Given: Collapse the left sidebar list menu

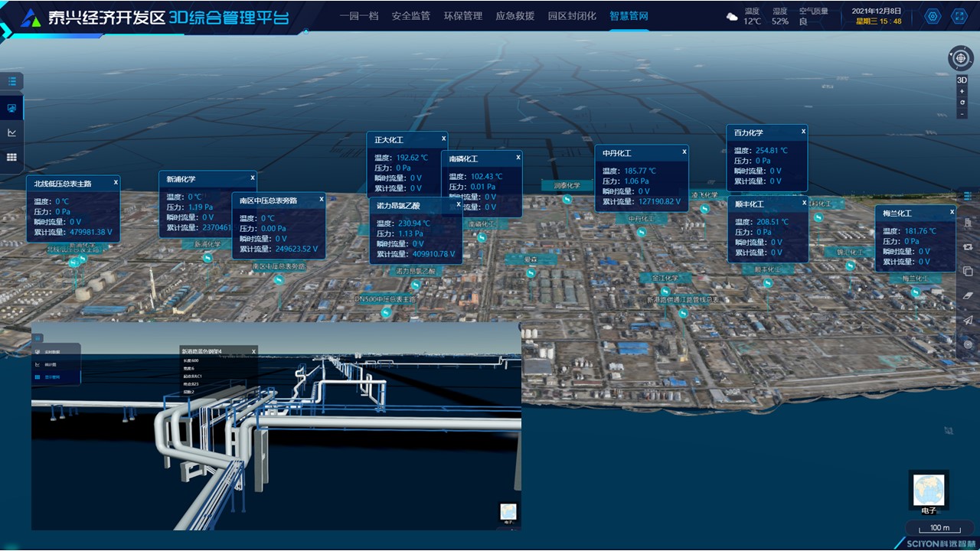Looking at the screenshot, I should click(x=11, y=81).
